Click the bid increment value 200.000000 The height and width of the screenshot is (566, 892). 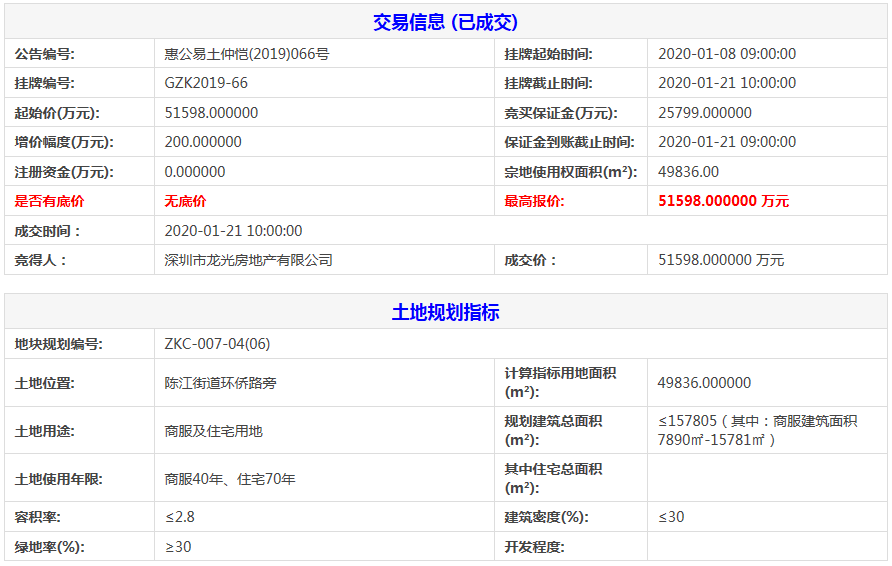[203, 142]
